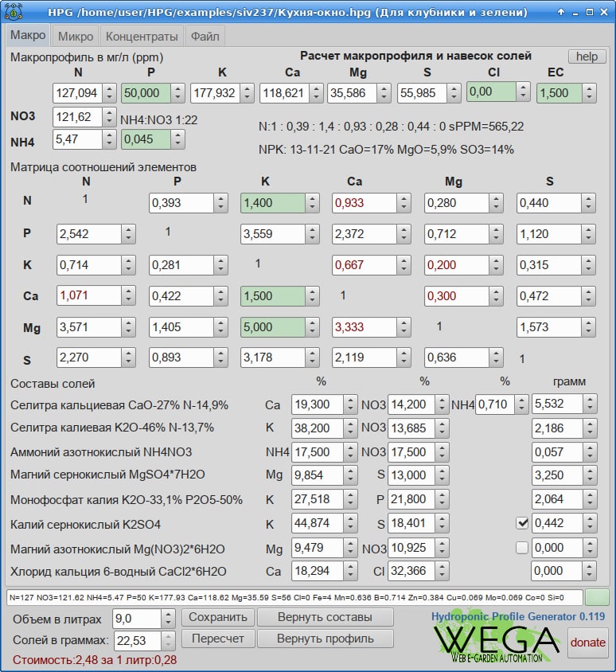Click the Mg:Ca ratio field 3,333

pyautogui.click(x=365, y=327)
